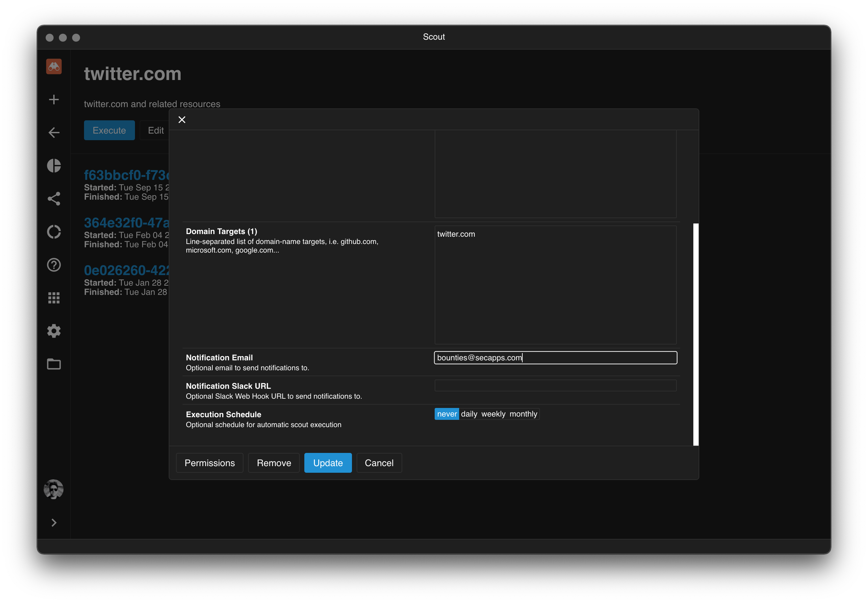Viewport: 868px width, 603px height.
Task: Set execution schedule to daily
Action: point(469,414)
